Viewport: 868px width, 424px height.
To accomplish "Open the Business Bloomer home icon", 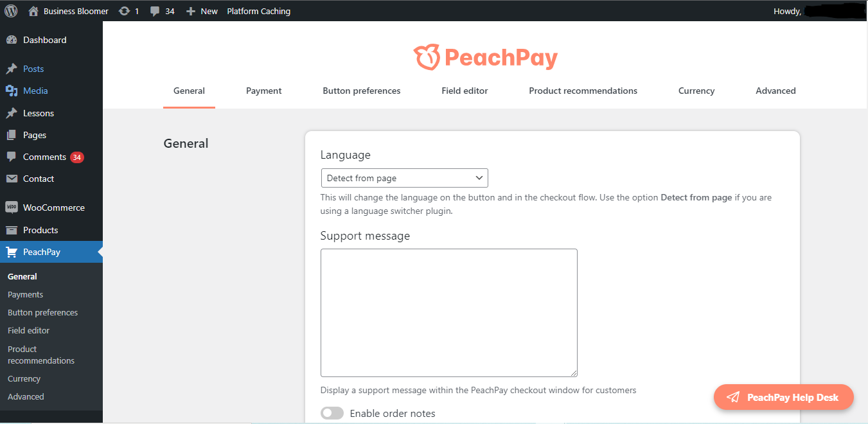I will [x=33, y=11].
